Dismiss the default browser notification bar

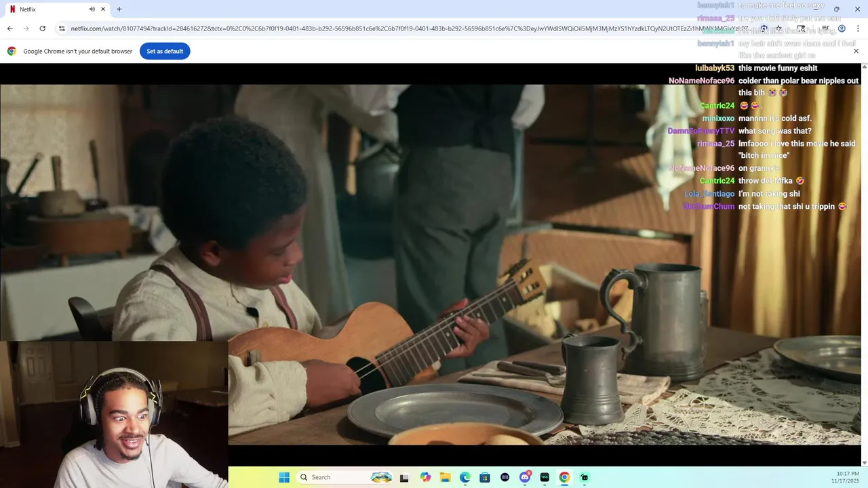pos(856,52)
